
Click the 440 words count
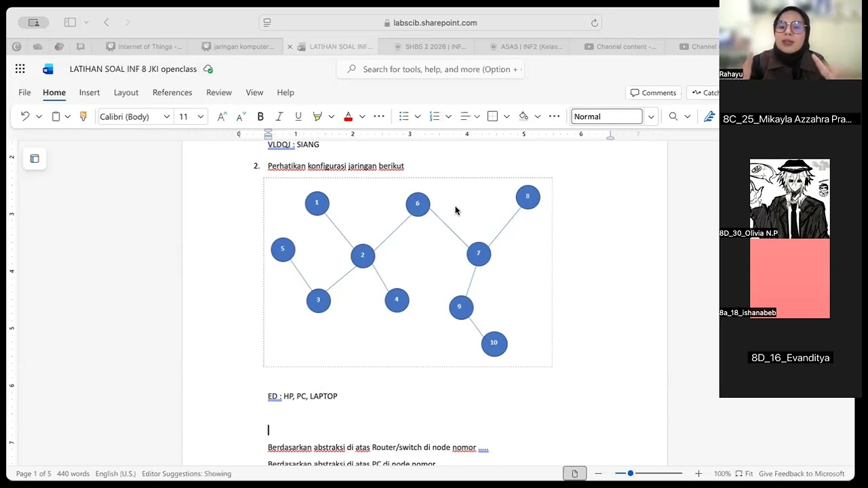[73, 474]
